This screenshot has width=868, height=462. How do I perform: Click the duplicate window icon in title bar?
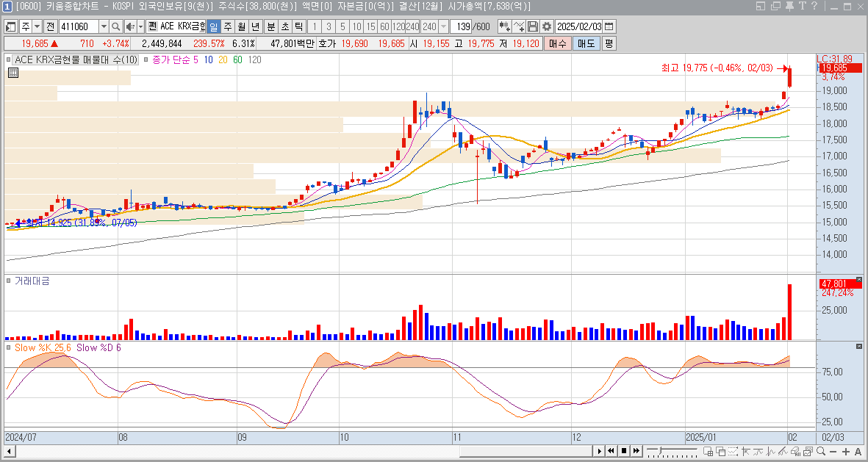tap(775, 6)
